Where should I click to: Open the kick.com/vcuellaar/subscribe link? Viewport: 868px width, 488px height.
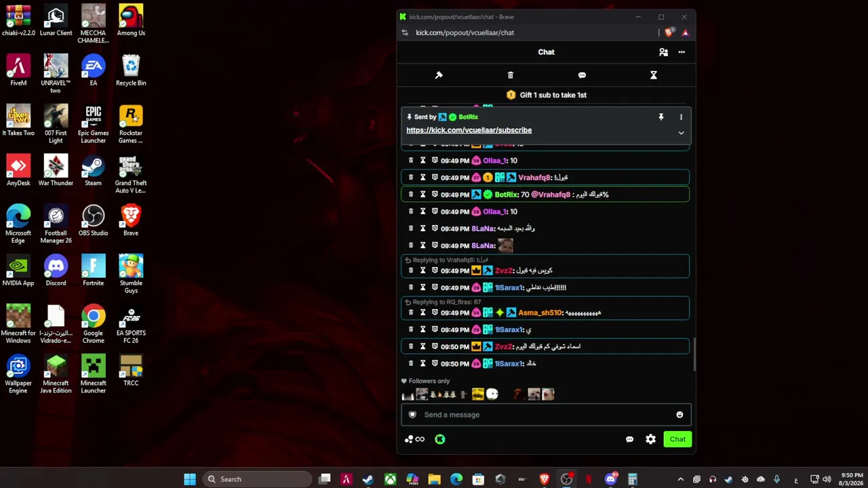[x=469, y=130]
